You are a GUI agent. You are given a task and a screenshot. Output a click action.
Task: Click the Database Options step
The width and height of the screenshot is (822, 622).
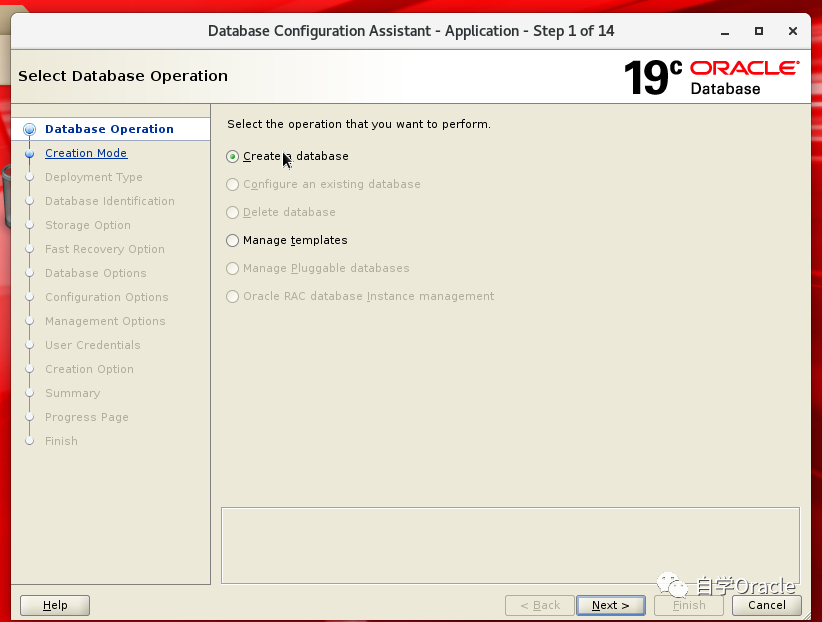pyautogui.click(x=95, y=273)
